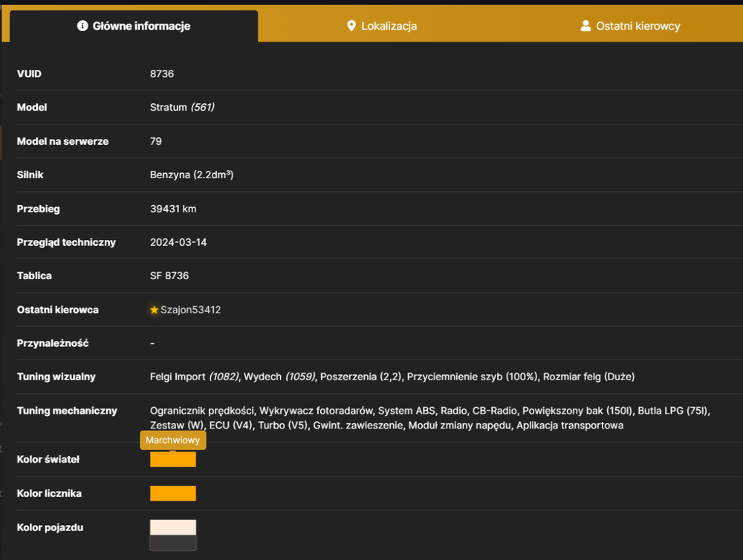Click Wydech (1059) tuning entry
743x560 pixels.
click(279, 377)
